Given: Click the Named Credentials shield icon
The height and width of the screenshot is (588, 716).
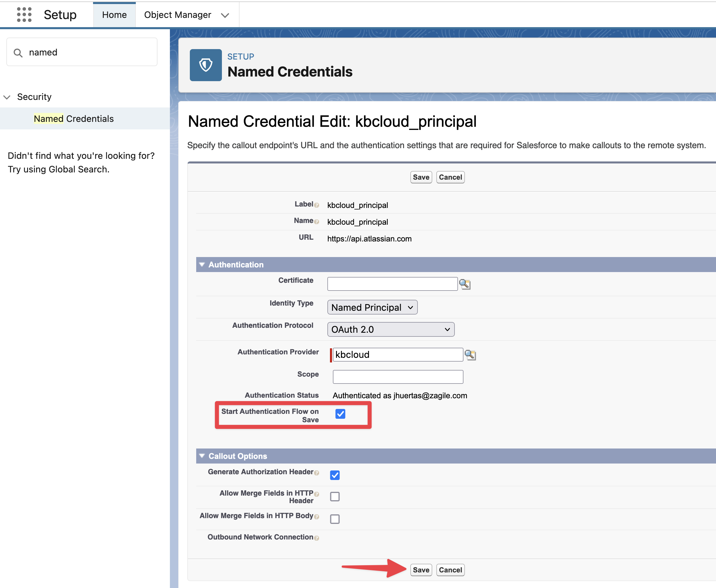Looking at the screenshot, I should (205, 65).
